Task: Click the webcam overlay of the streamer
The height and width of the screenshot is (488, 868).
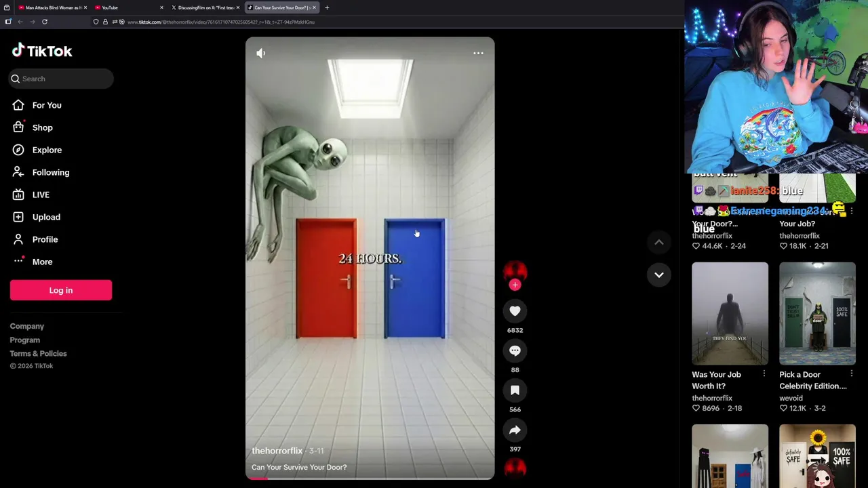Action: click(776, 87)
